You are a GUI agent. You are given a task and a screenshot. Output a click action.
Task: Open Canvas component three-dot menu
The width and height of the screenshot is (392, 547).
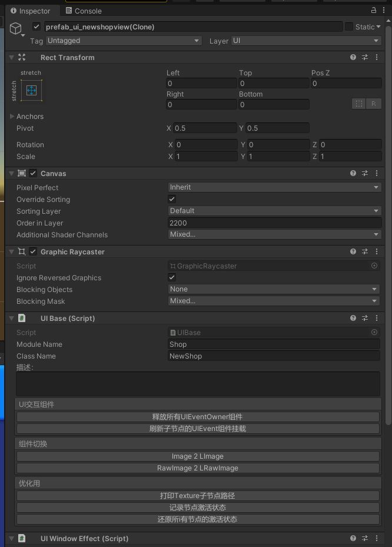coord(377,173)
